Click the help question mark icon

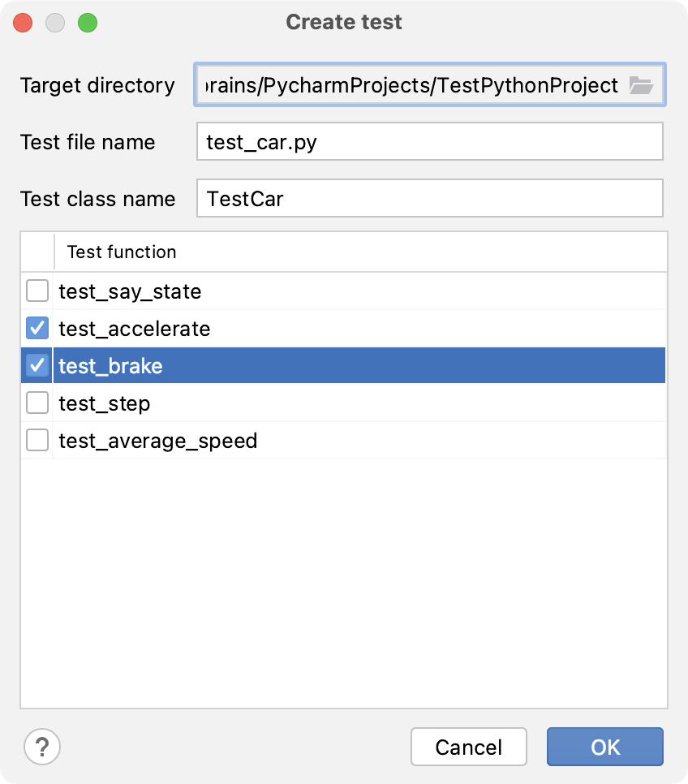tap(43, 747)
